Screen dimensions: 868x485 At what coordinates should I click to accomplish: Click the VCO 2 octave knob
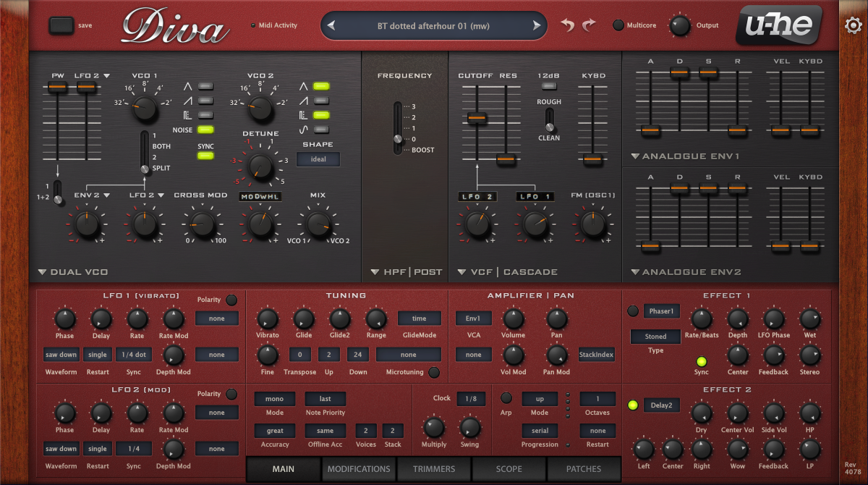tap(260, 109)
